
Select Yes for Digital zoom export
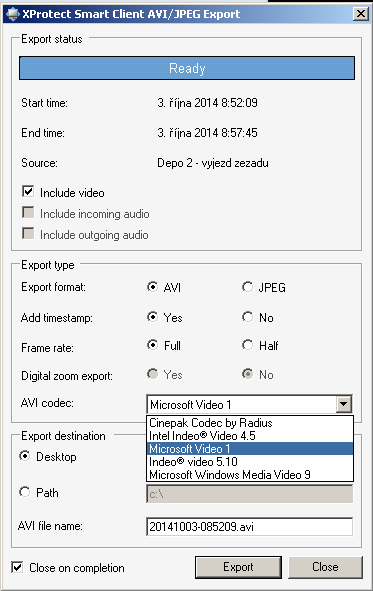(x=153, y=374)
